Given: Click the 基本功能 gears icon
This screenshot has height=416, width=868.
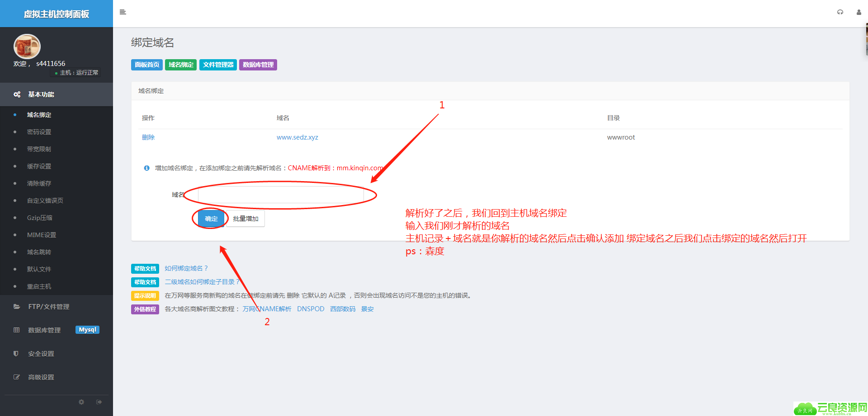Looking at the screenshot, I should pyautogui.click(x=17, y=94).
